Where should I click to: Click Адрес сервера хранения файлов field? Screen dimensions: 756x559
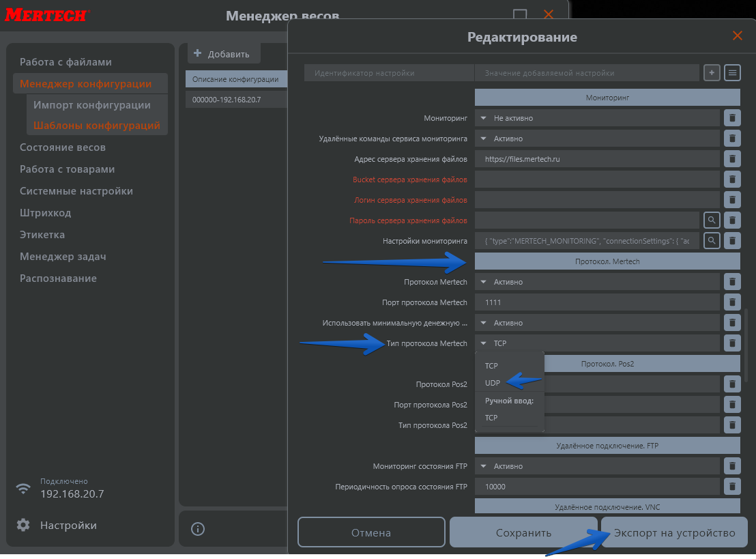coord(597,159)
